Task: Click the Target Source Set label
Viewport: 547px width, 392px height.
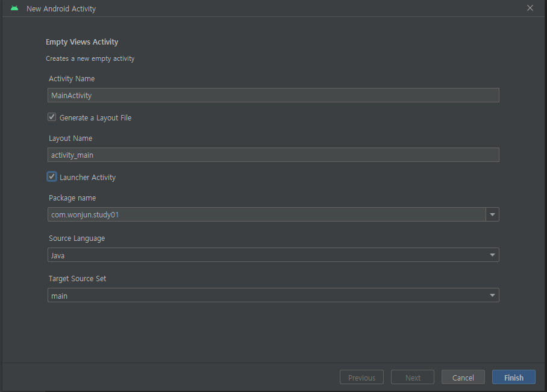Action: pos(77,279)
